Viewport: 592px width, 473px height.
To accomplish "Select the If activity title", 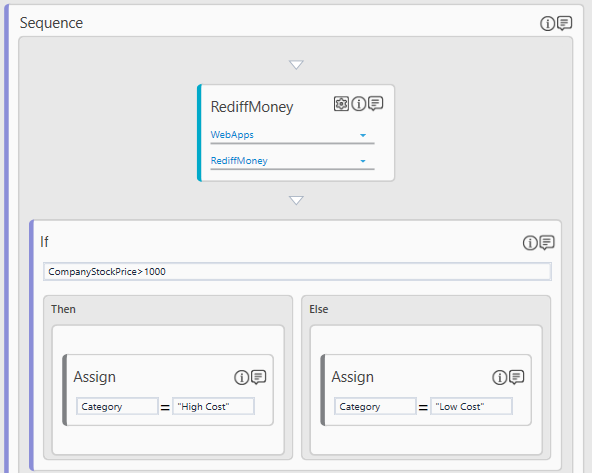I will coord(44,242).
